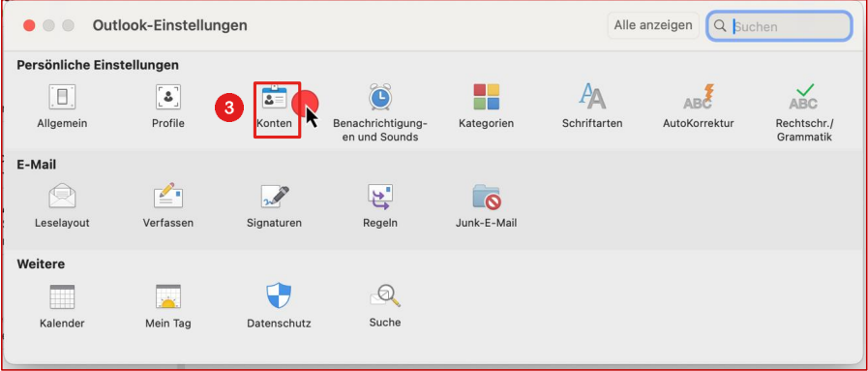This screenshot has height=371, width=868.
Task: Open the Suche magnifier icon
Action: pyautogui.click(x=385, y=296)
